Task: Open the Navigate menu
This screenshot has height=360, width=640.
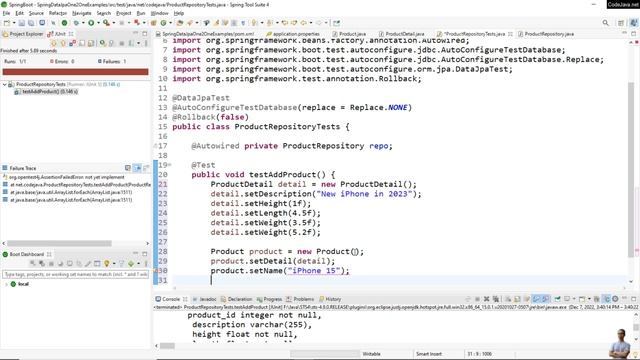Action: 82,13
